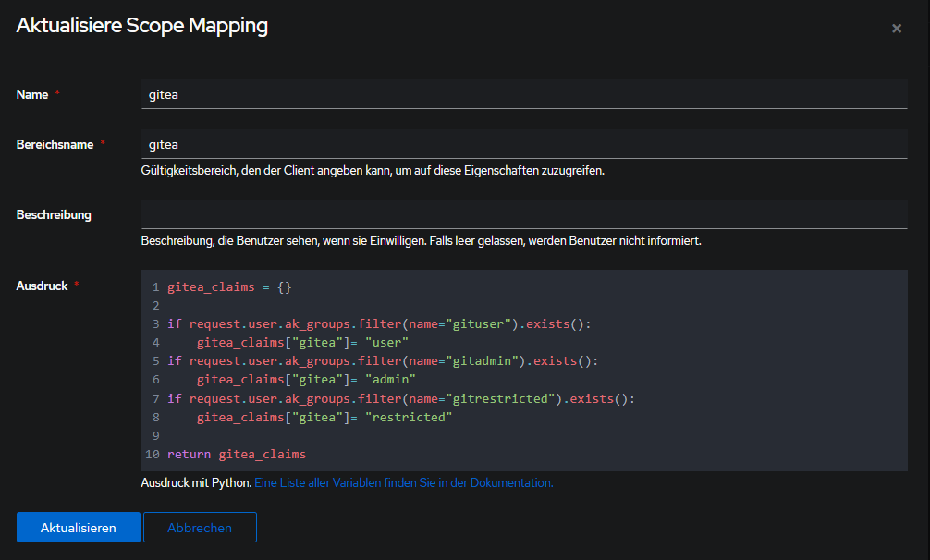The image size is (930, 560).
Task: Click the Ausdruck field label
Action: pyautogui.click(x=43, y=286)
